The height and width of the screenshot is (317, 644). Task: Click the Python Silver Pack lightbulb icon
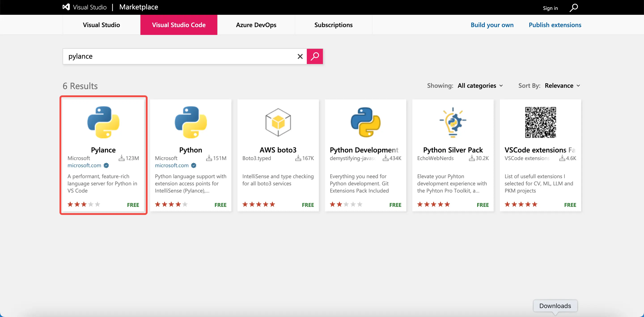click(453, 122)
